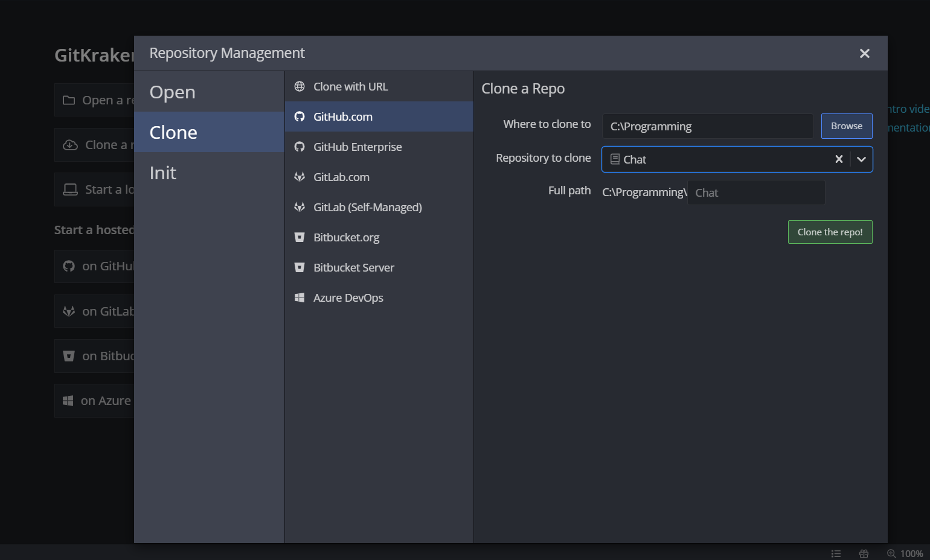Select GitHub.com as clone source

click(344, 116)
